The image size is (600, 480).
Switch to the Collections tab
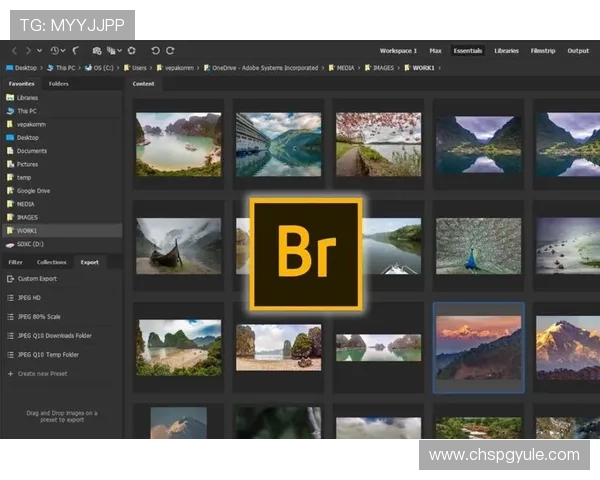(52, 262)
